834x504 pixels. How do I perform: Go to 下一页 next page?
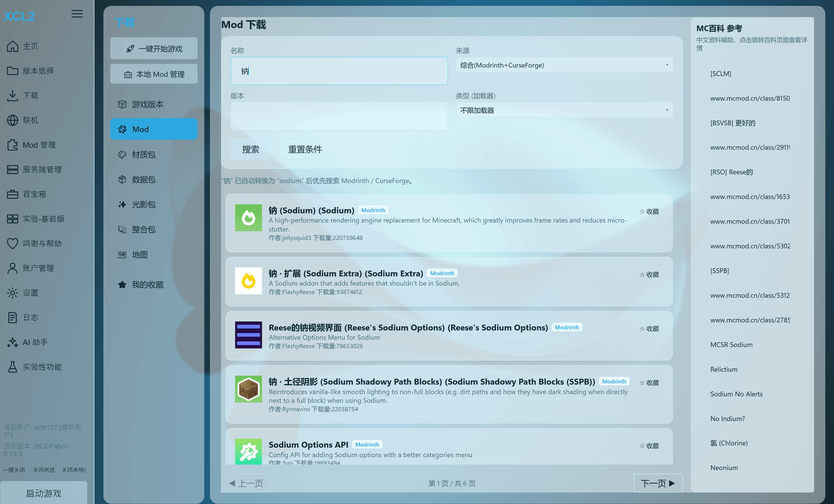pos(658,483)
